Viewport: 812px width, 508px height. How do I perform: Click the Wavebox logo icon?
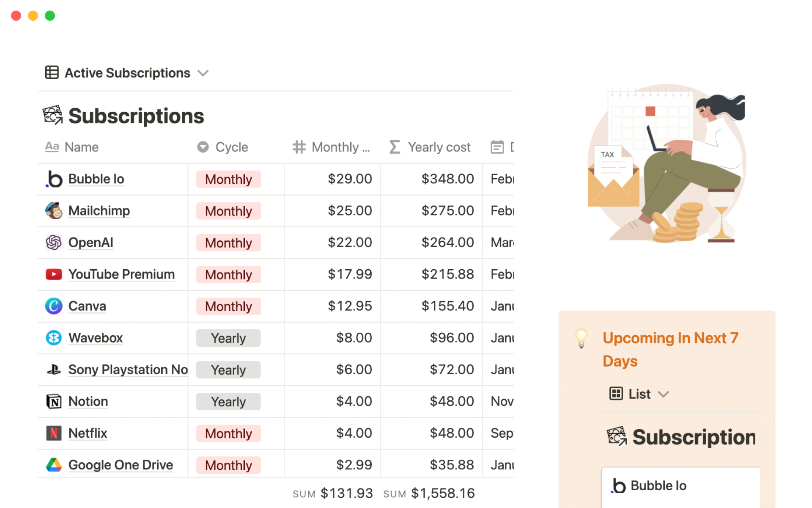(54, 338)
